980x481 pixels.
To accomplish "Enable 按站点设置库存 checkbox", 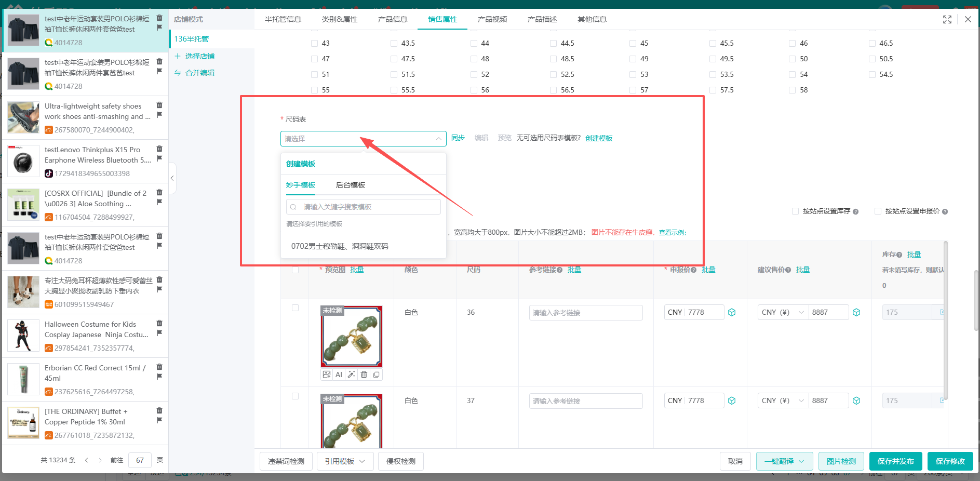I will pyautogui.click(x=795, y=211).
